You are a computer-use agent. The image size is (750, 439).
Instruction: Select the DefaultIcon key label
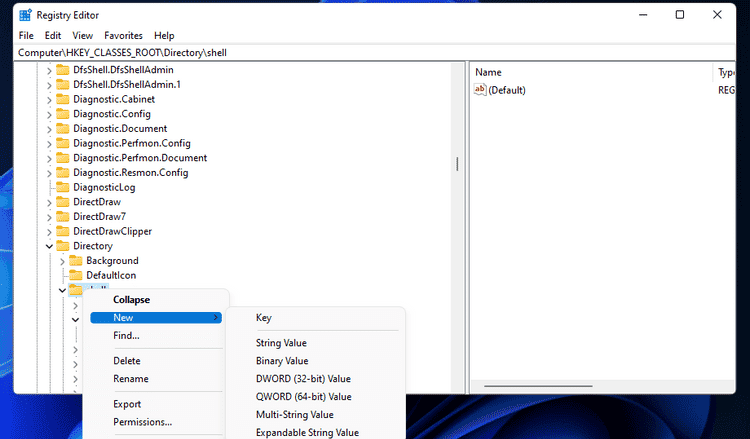click(111, 275)
